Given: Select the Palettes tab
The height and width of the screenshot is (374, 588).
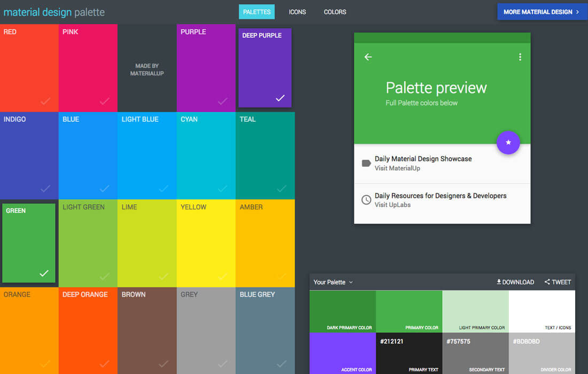Looking at the screenshot, I should coord(257,12).
